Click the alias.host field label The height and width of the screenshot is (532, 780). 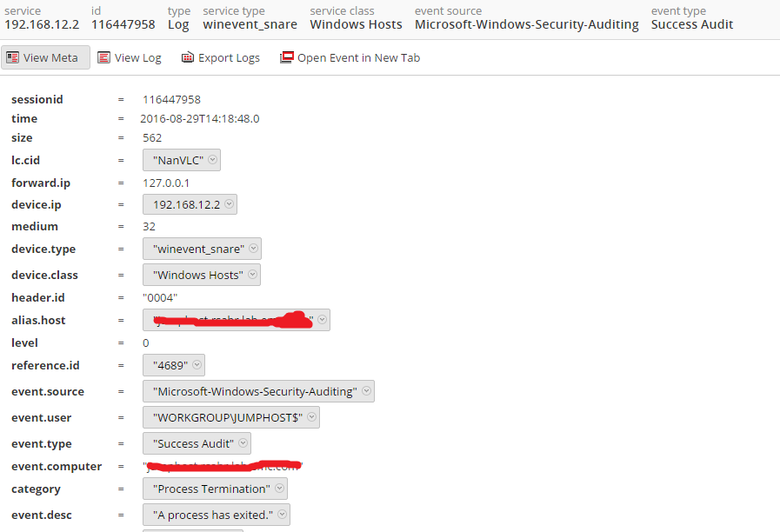pyautogui.click(x=38, y=320)
